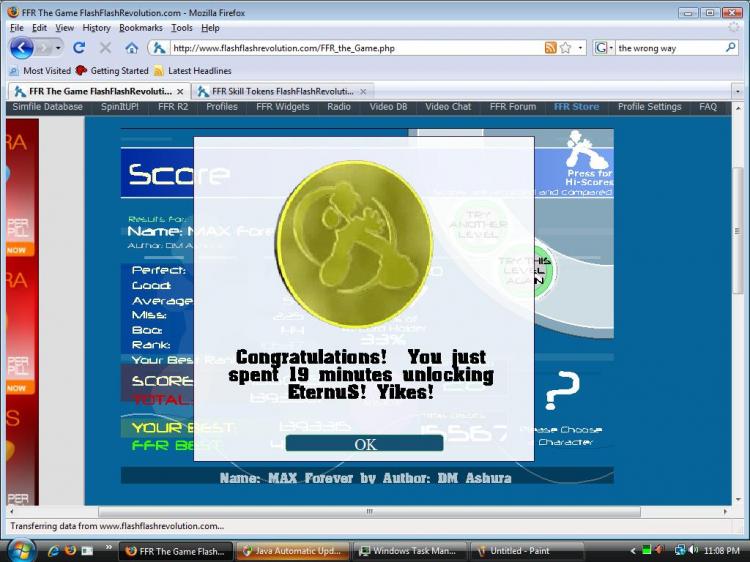Select the FFR The Game tab
This screenshot has width=750, height=562.
pos(99,91)
